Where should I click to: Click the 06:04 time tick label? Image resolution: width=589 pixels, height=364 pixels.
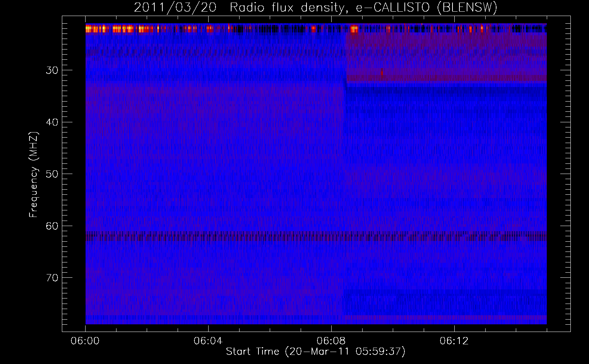tap(208, 341)
